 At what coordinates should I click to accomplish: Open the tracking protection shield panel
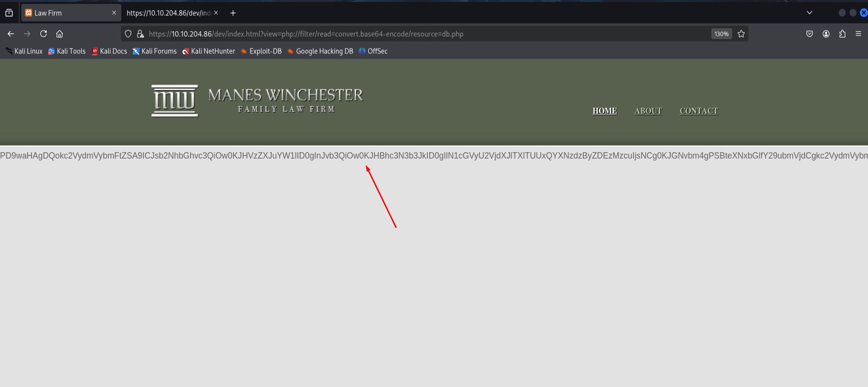pos(128,34)
